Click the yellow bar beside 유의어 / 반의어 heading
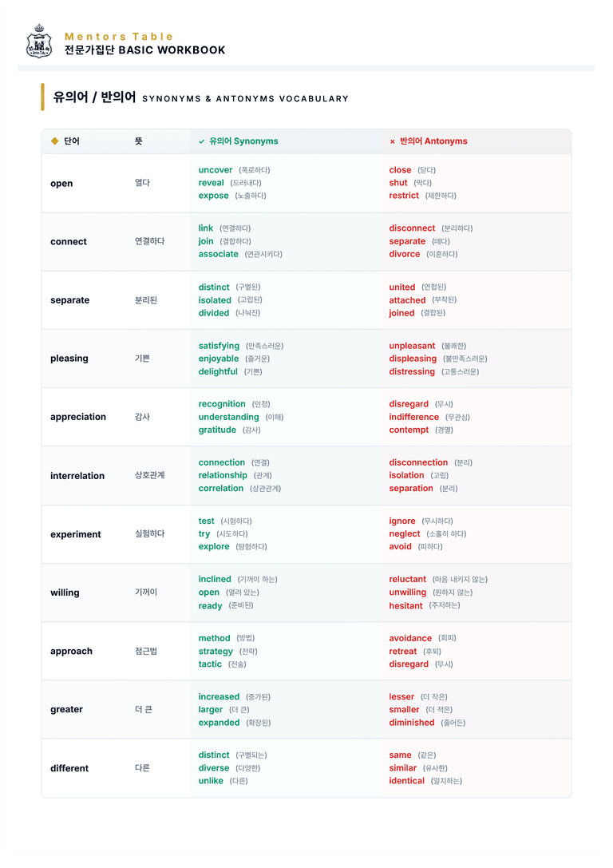 42,97
